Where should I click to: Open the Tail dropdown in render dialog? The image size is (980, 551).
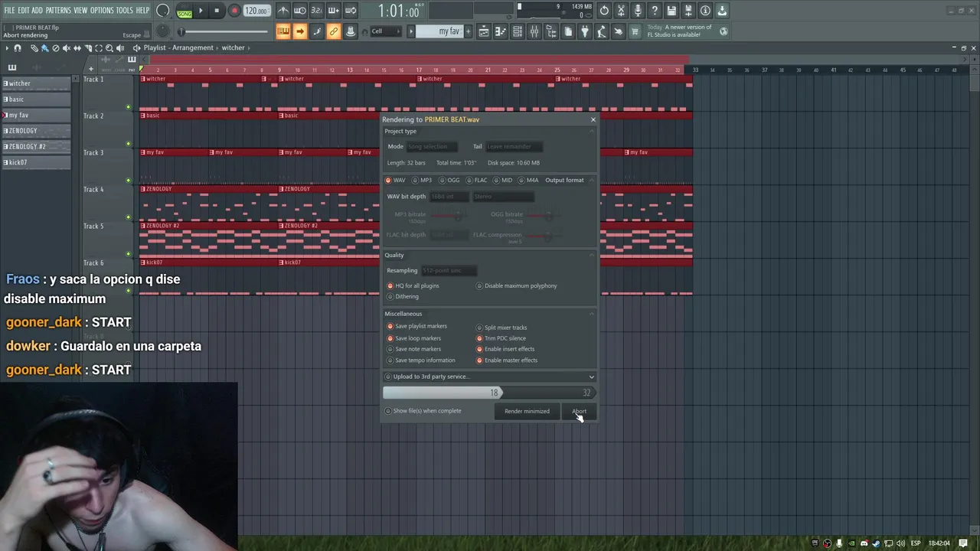(x=514, y=146)
